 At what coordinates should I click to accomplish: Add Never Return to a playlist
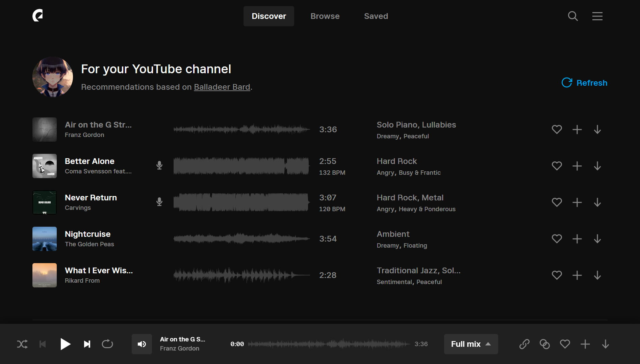[x=577, y=202]
